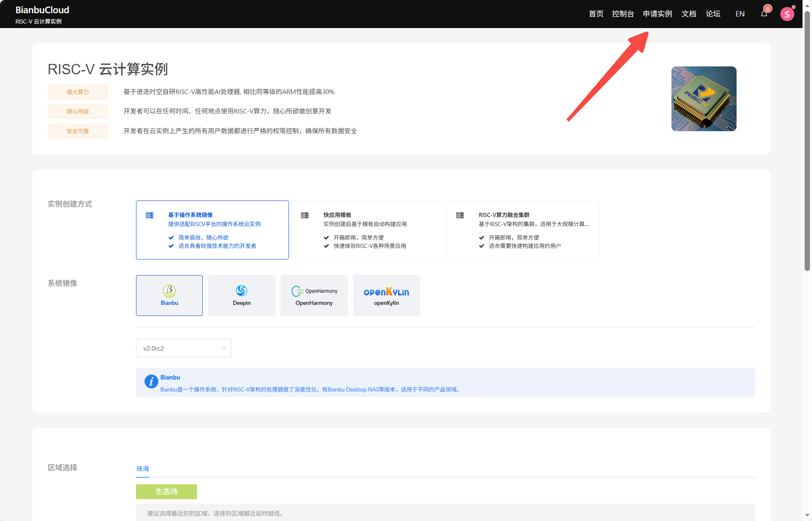Open 控制台 in top navigation

pyautogui.click(x=622, y=14)
